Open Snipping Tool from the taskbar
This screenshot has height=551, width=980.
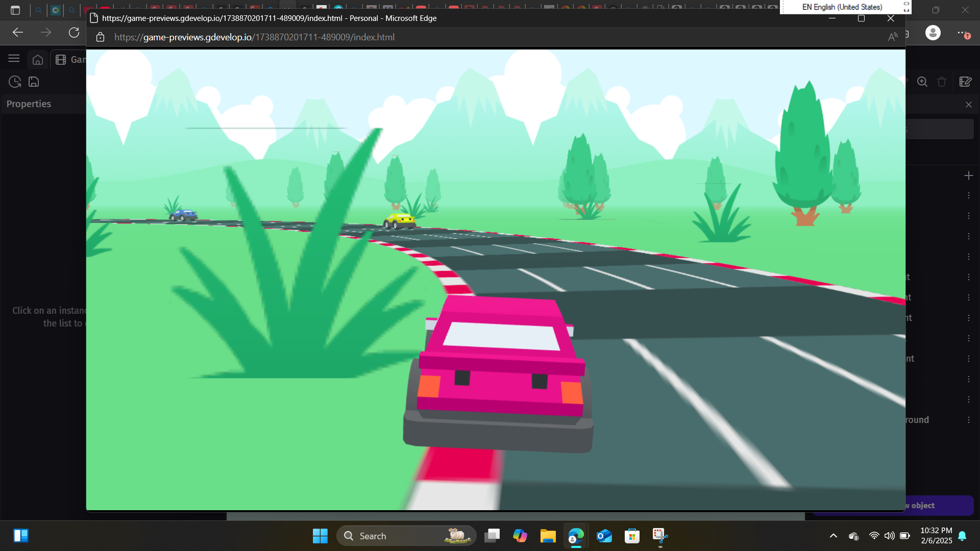(660, 536)
